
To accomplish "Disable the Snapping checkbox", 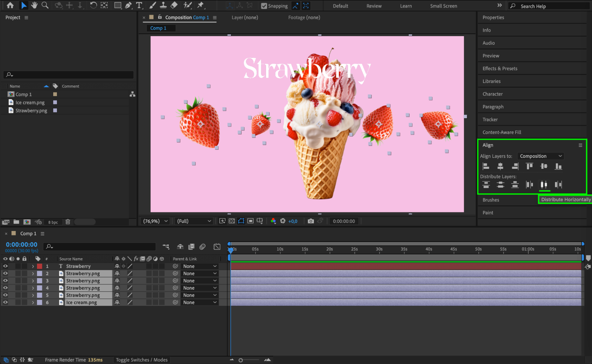I will (264, 6).
